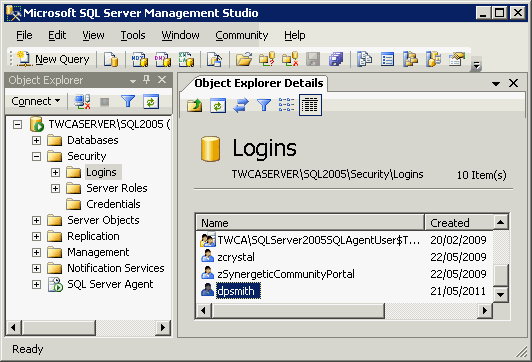Expand the Databases folder
532x362 pixels.
click(36, 140)
